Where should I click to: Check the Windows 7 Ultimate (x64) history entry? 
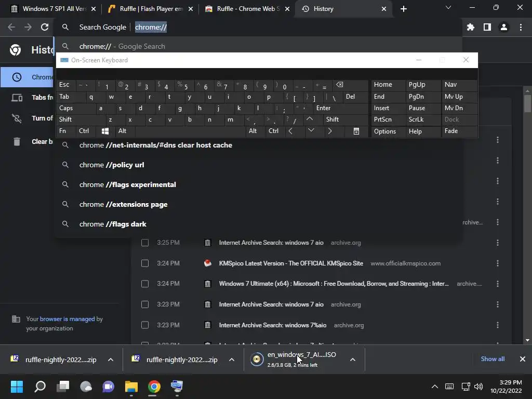click(x=145, y=284)
